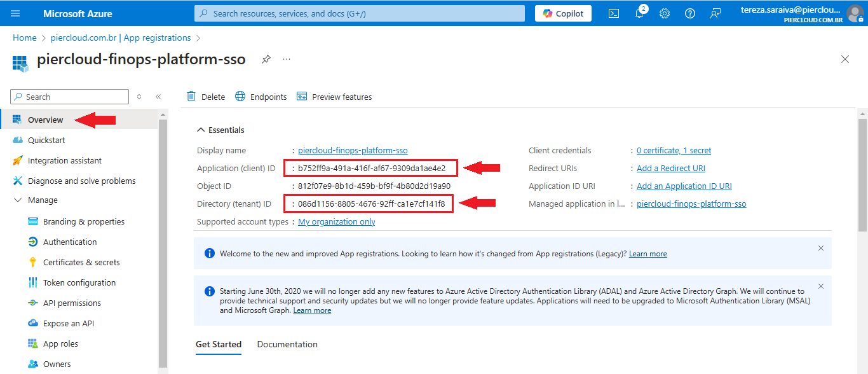Screen dimensions: 868x374
Task: Open API permissions in sidebar
Action: click(72, 303)
